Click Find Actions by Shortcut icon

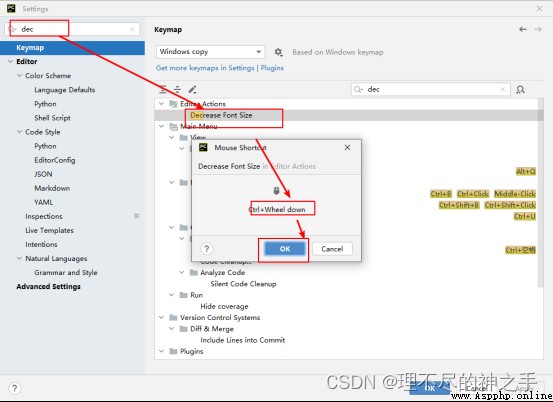click(520, 90)
